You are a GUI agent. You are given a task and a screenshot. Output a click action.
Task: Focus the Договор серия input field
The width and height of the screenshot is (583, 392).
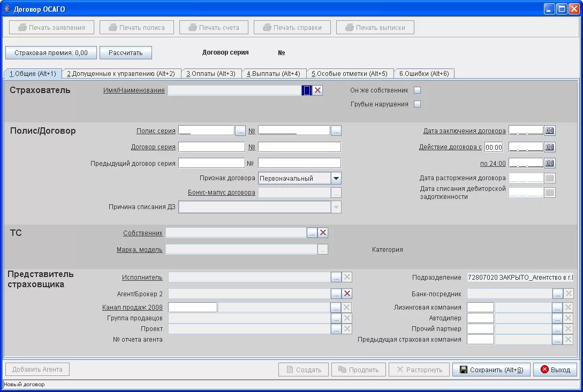pyautogui.click(x=212, y=147)
